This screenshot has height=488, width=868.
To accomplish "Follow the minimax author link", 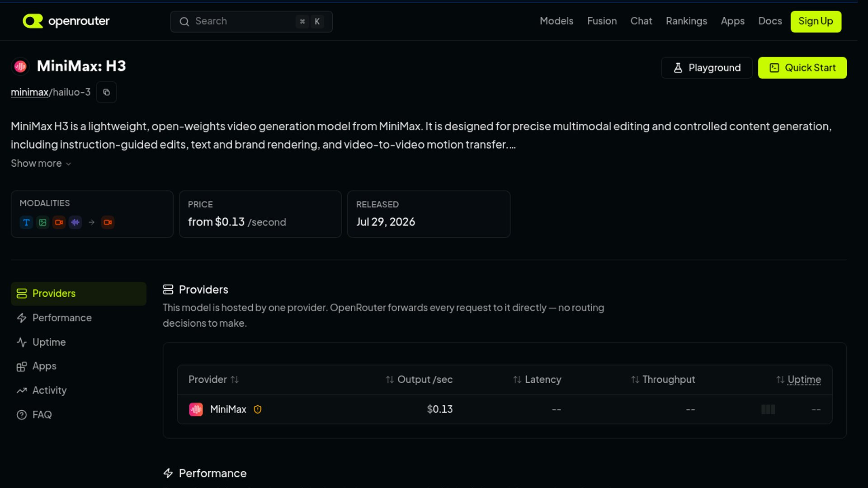I will (29, 92).
